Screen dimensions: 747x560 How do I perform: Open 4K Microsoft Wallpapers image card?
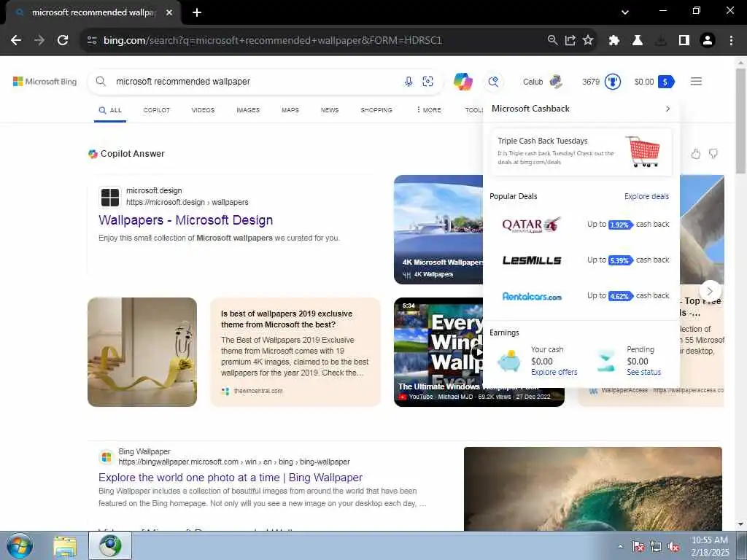[x=438, y=230]
